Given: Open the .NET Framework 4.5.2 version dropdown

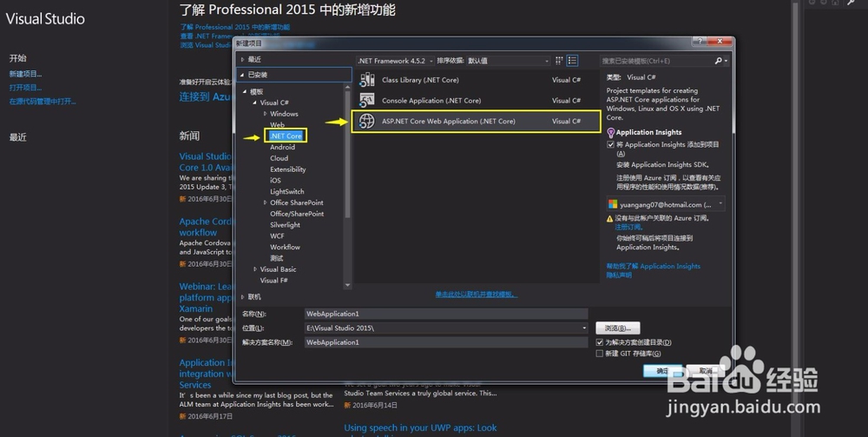Looking at the screenshot, I should pyautogui.click(x=395, y=61).
